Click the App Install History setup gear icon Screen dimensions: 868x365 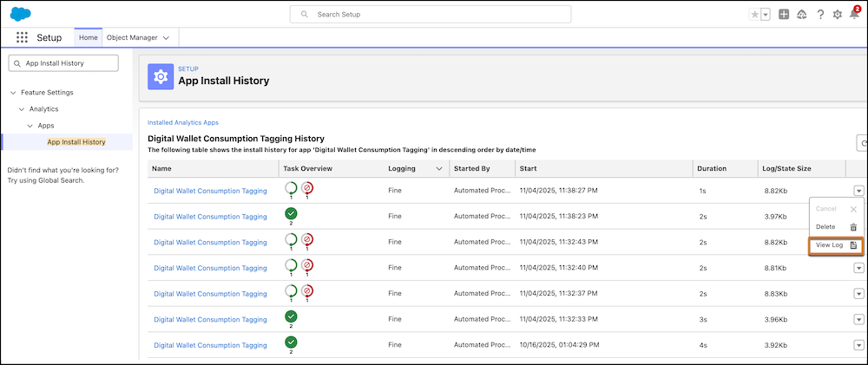pos(161,76)
